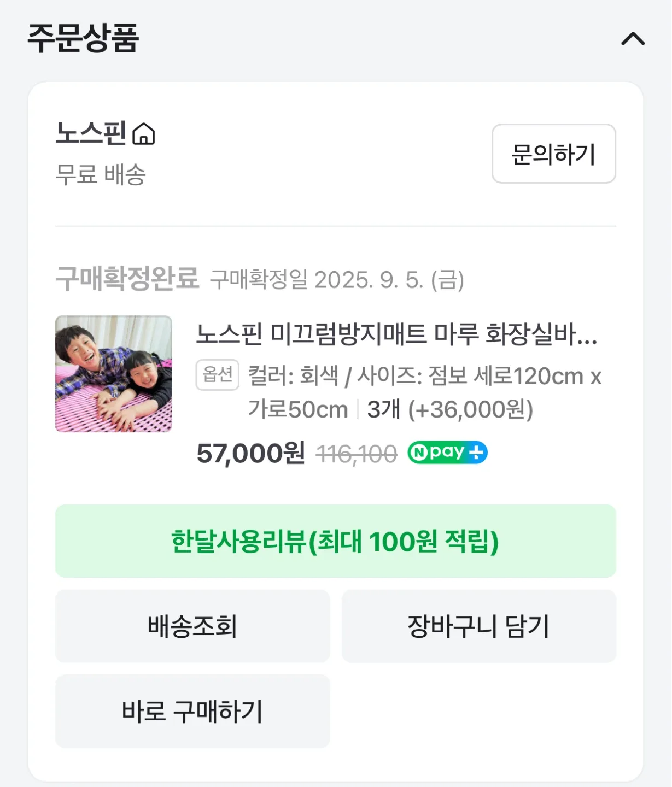Write a 한달사용리뷰 one-month review
This screenshot has height=787, width=672.
pyautogui.click(x=335, y=541)
